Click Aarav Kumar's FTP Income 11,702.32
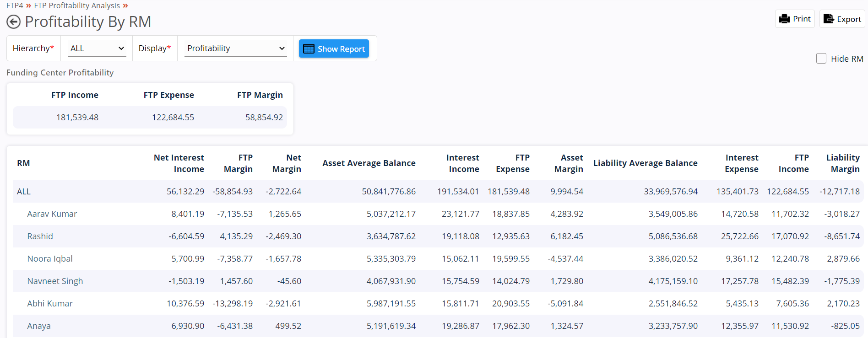The width and height of the screenshot is (868, 338). click(790, 214)
